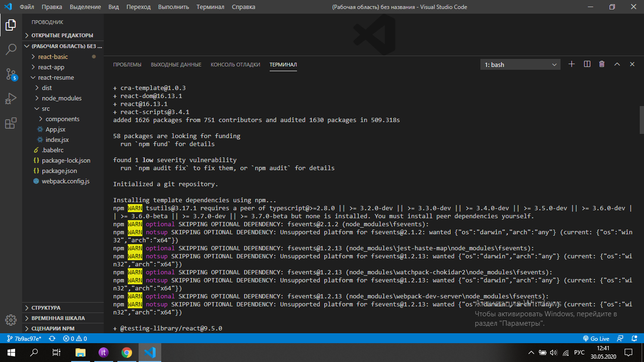Screen dimensions: 644x362
Task: Switch input language РУС in tray
Action: tap(579, 353)
